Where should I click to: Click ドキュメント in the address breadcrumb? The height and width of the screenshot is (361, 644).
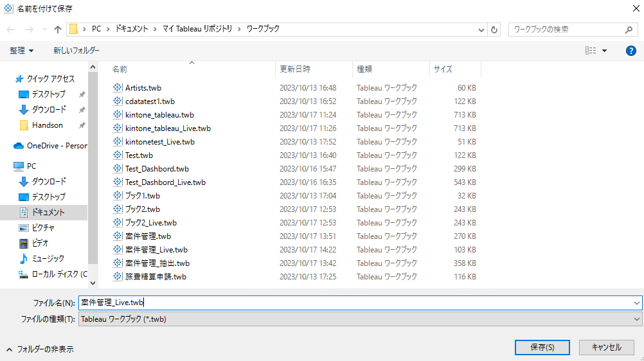[x=131, y=29]
